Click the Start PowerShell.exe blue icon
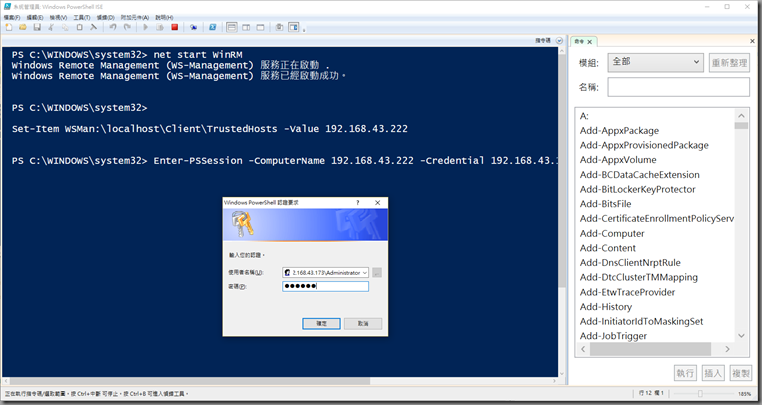The image size is (762, 405). coord(212,27)
